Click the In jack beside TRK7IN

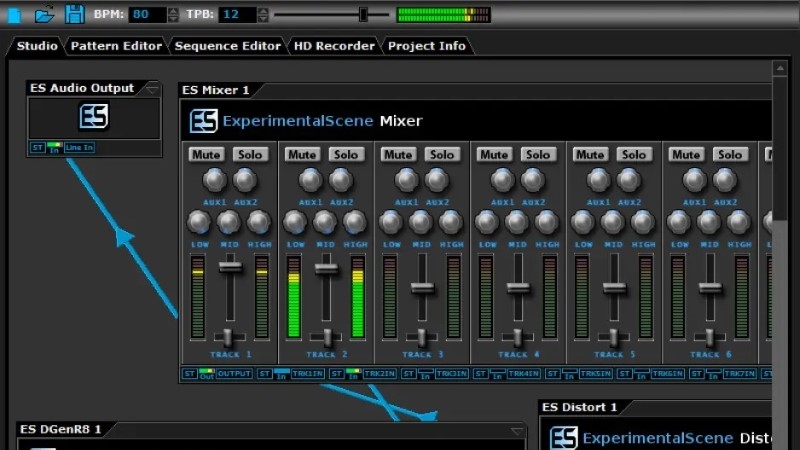coord(713,373)
